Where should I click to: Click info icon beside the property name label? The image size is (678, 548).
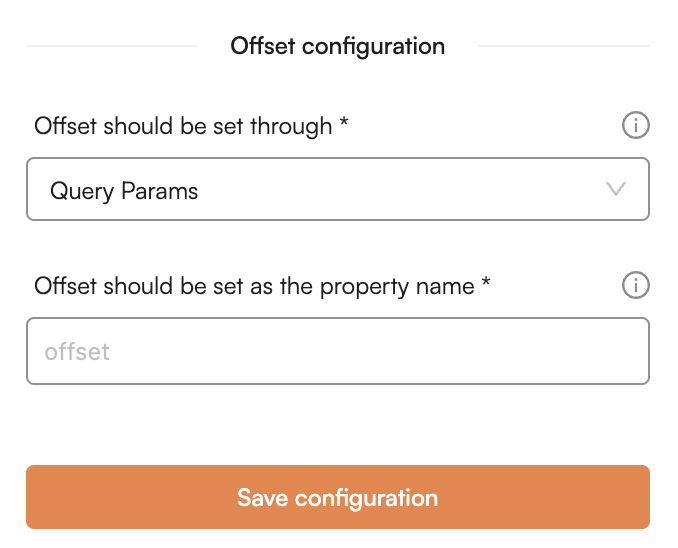[636, 286]
